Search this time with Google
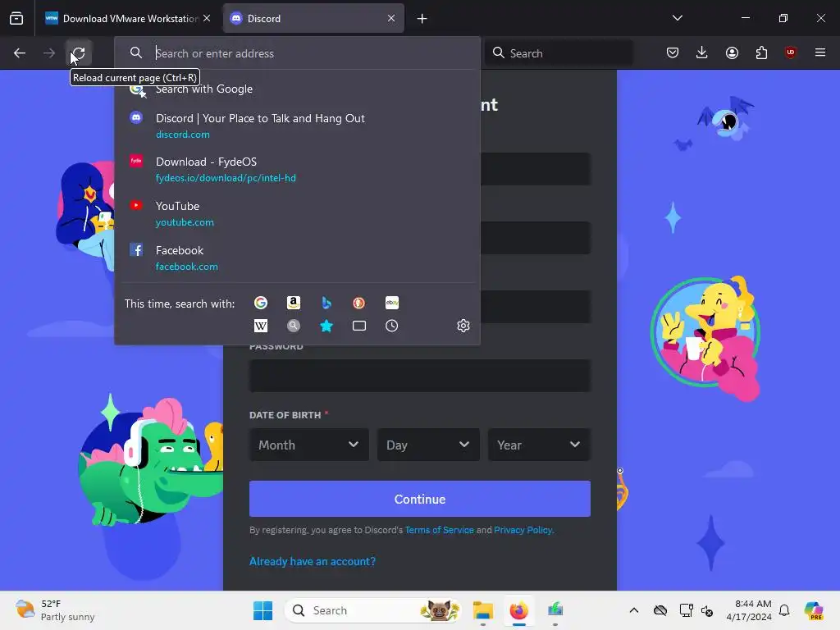The image size is (840, 630). pos(261,303)
